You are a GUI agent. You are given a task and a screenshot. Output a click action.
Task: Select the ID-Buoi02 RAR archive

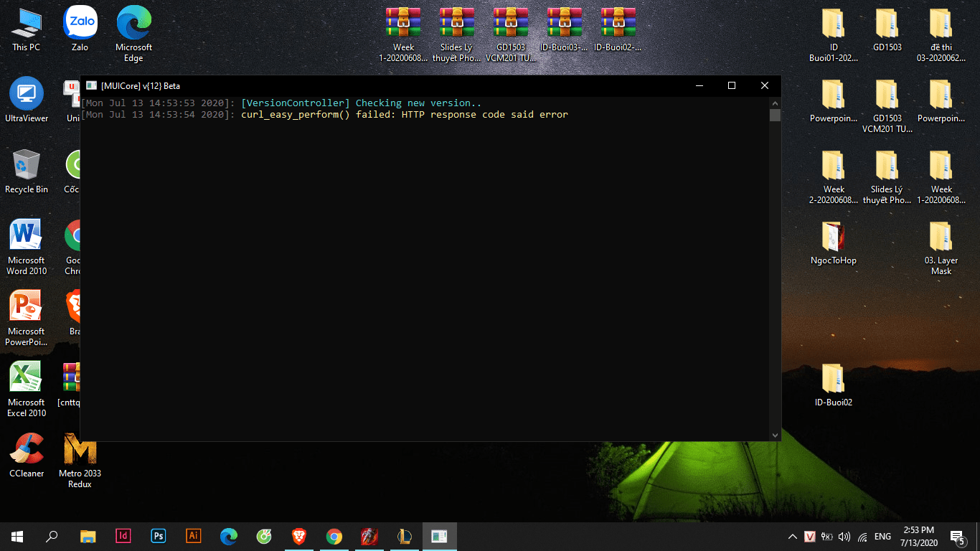[618, 29]
